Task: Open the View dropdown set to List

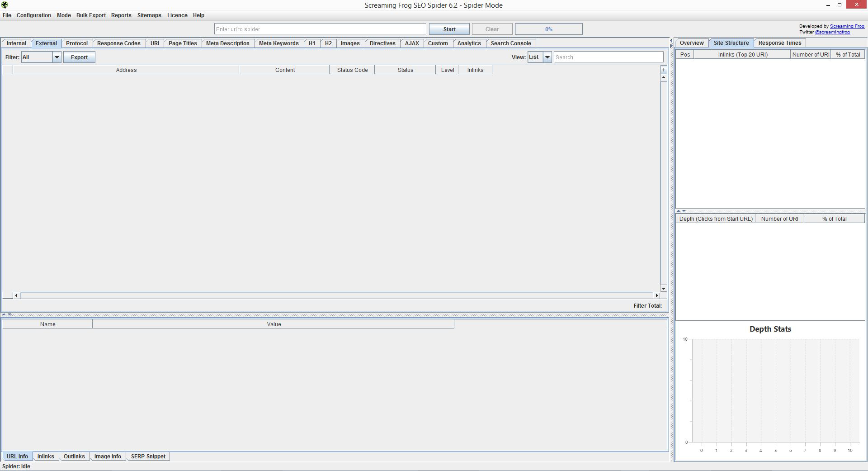Action: (539, 57)
